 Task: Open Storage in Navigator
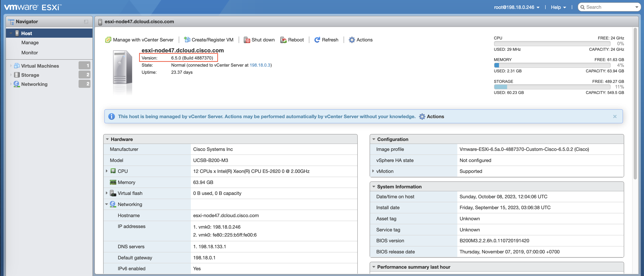tap(30, 75)
